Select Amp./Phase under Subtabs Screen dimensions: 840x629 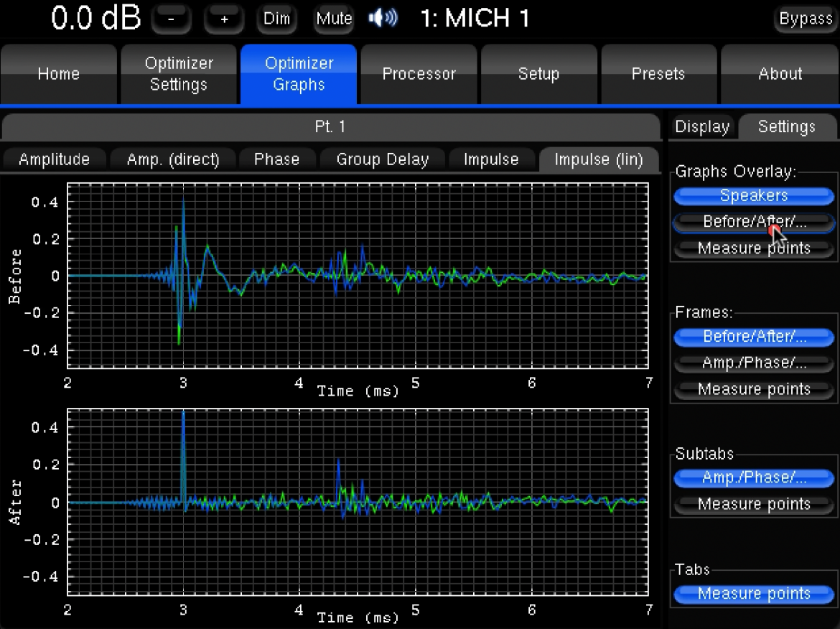[x=754, y=478]
